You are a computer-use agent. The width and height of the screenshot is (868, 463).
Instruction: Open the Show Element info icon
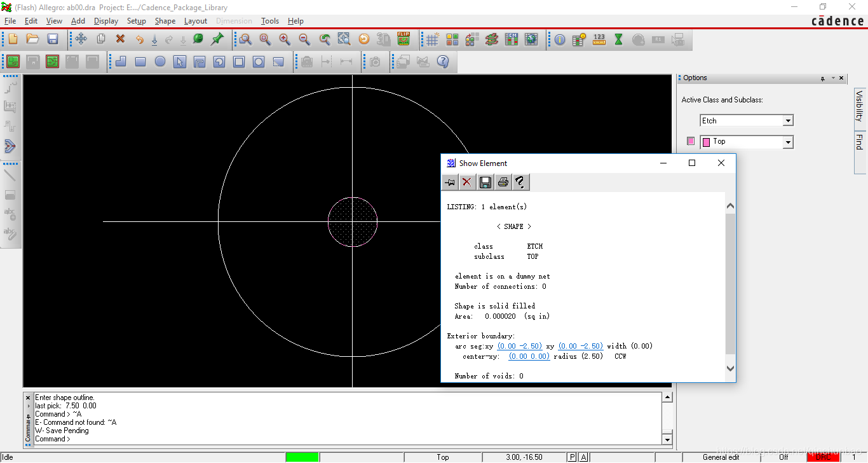coord(560,39)
